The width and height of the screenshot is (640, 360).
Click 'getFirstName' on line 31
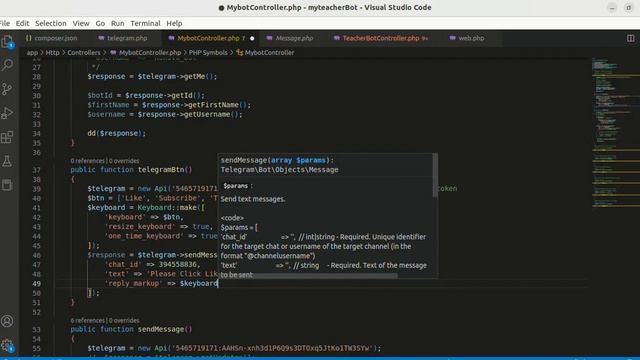coord(213,105)
